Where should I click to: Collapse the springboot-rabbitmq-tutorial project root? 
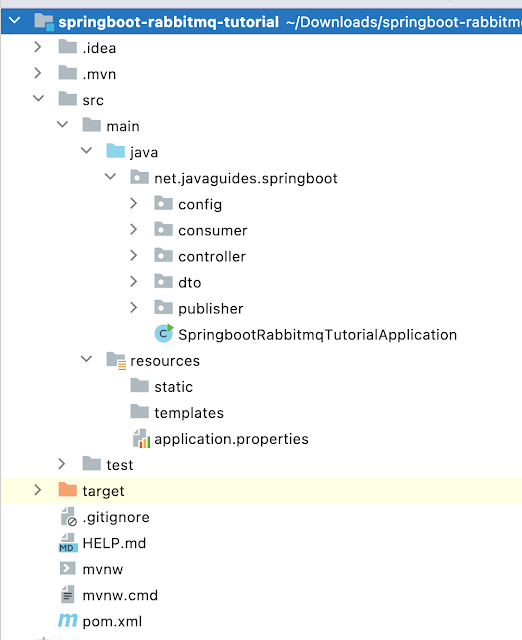coord(15,20)
